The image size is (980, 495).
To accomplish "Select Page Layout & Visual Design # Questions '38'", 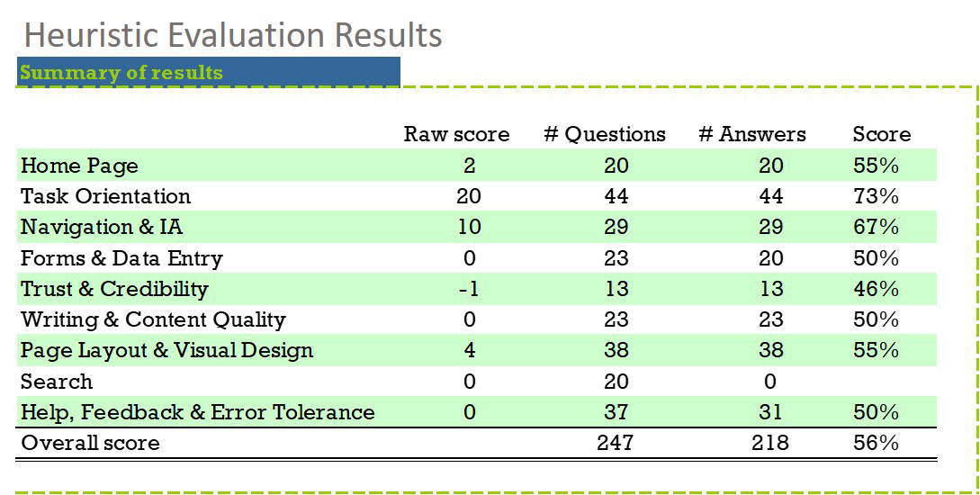I will point(616,350).
